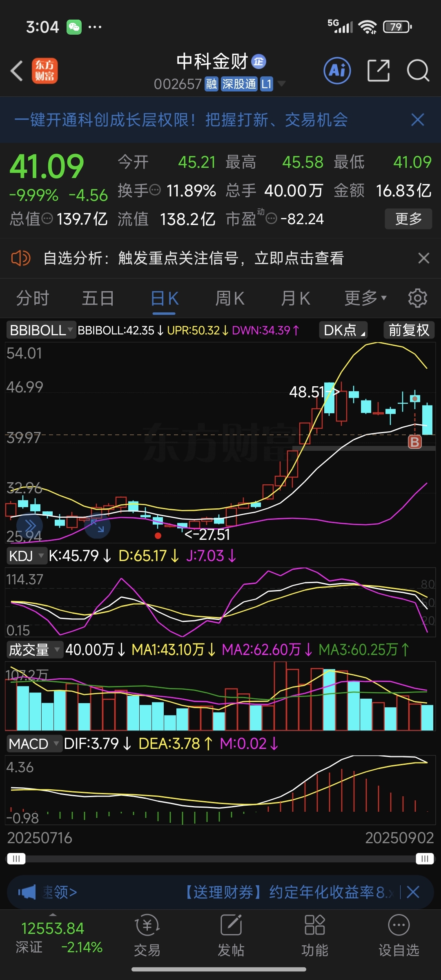Image resolution: width=441 pixels, height=980 pixels.
Task: Tap the WeChat notification icon in status bar
Action: click(x=74, y=27)
